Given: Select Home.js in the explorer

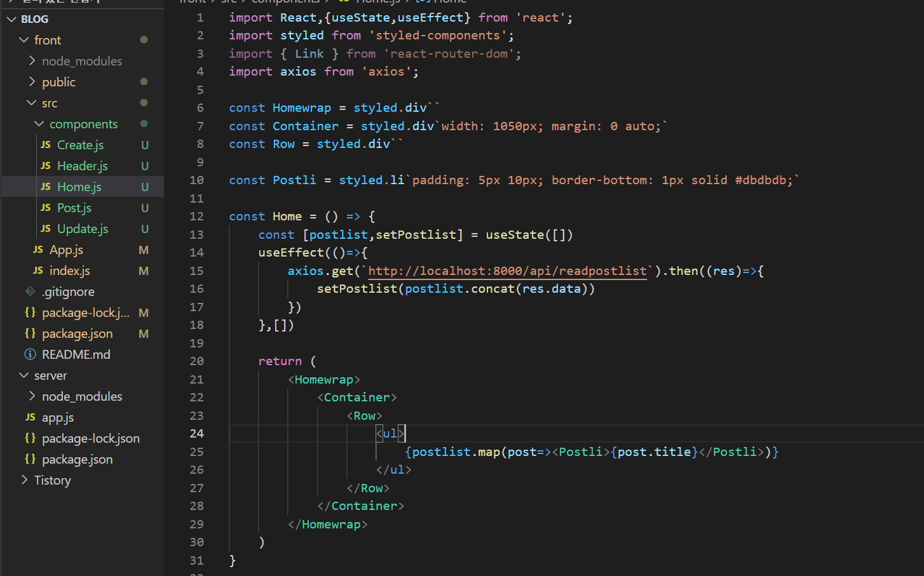Looking at the screenshot, I should pyautogui.click(x=79, y=187).
